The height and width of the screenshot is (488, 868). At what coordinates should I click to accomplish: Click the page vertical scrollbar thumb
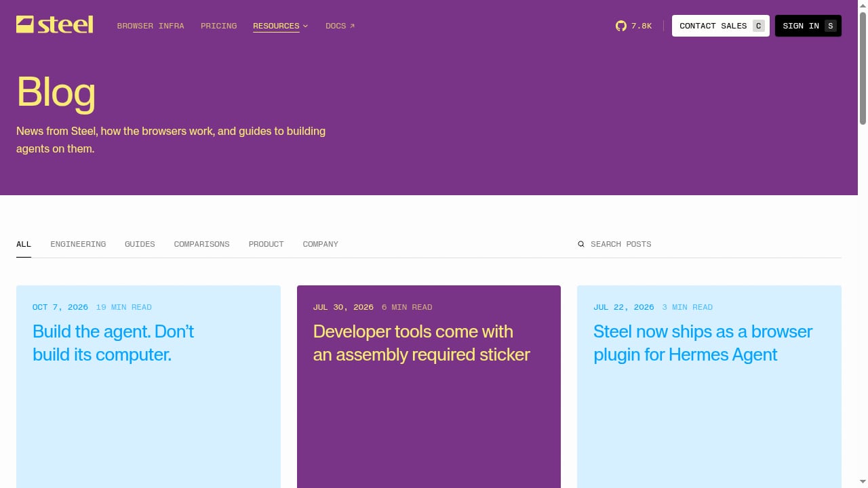[x=863, y=68]
